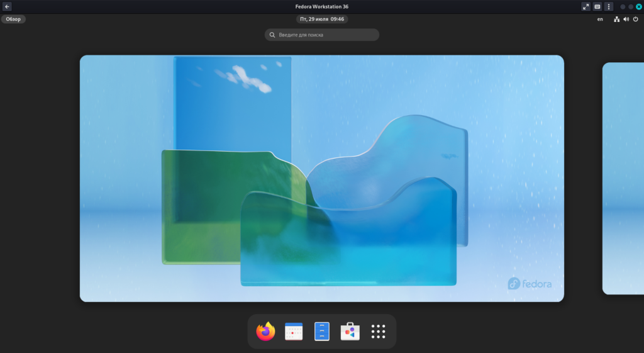Open the Software store icon
The height and width of the screenshot is (353, 644).
[350, 332]
